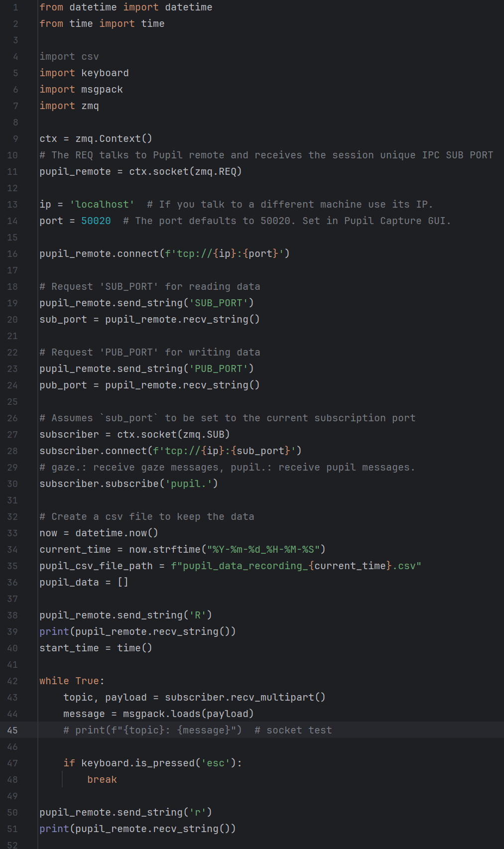Click the pupil_csv_file_path variable name
The width and height of the screenshot is (504, 849).
(96, 566)
